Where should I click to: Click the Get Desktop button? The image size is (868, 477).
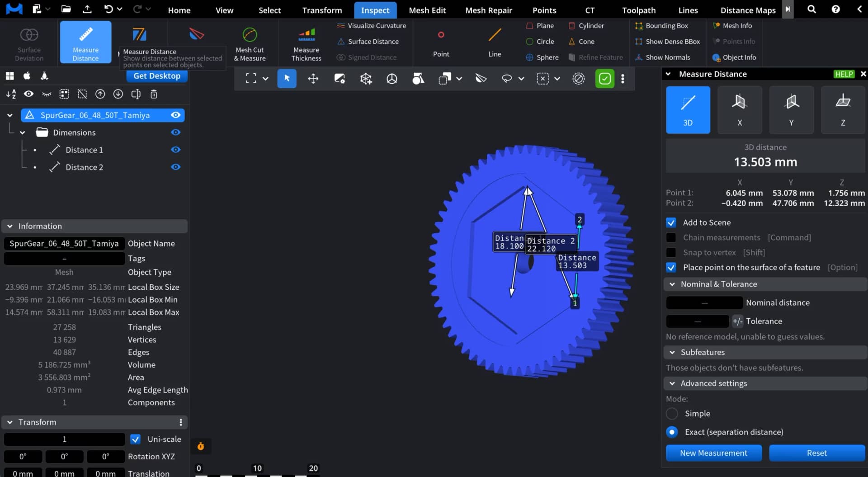point(156,76)
